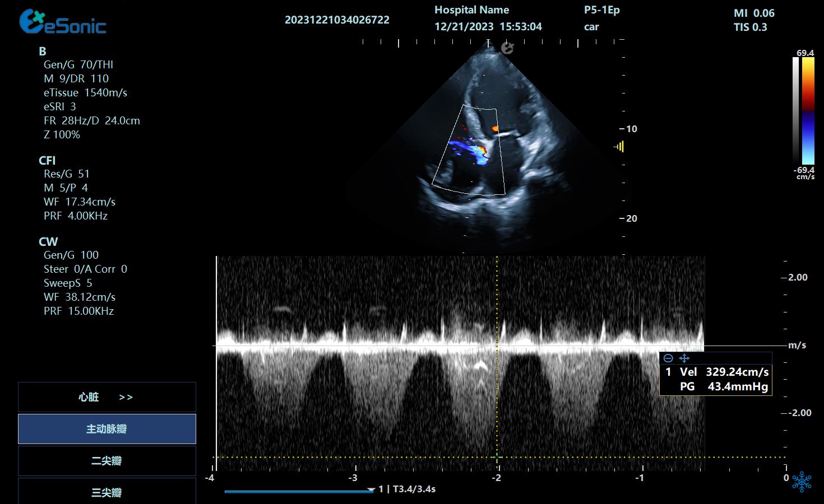The image size is (824, 504).
Task: Click the yellow caliper crosshair on spectrum
Action: point(497,457)
